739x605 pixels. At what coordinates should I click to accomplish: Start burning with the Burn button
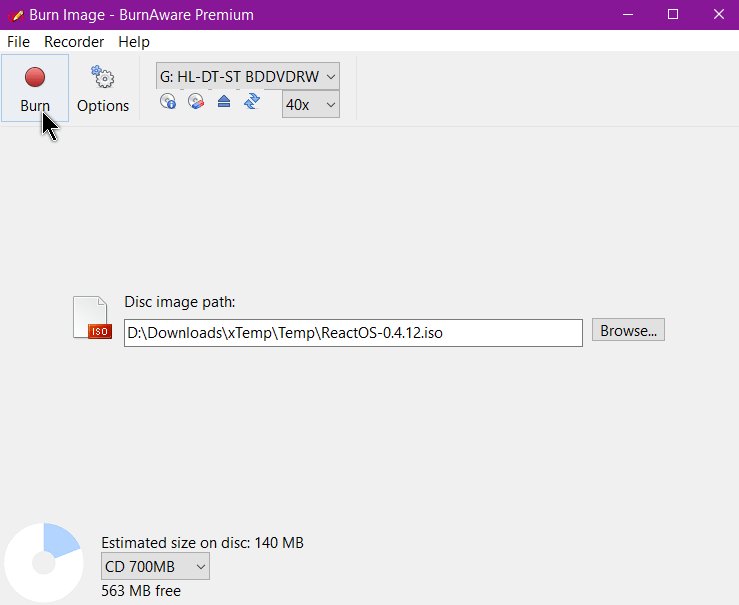(x=35, y=88)
